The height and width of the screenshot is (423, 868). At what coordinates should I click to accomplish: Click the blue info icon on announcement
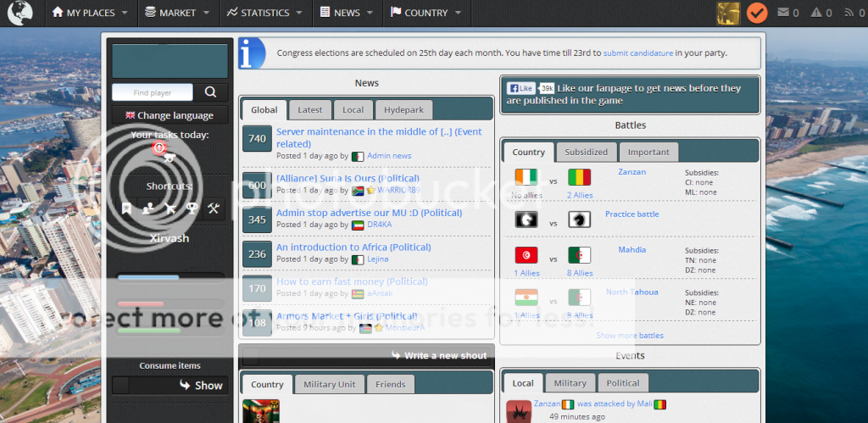[x=252, y=53]
